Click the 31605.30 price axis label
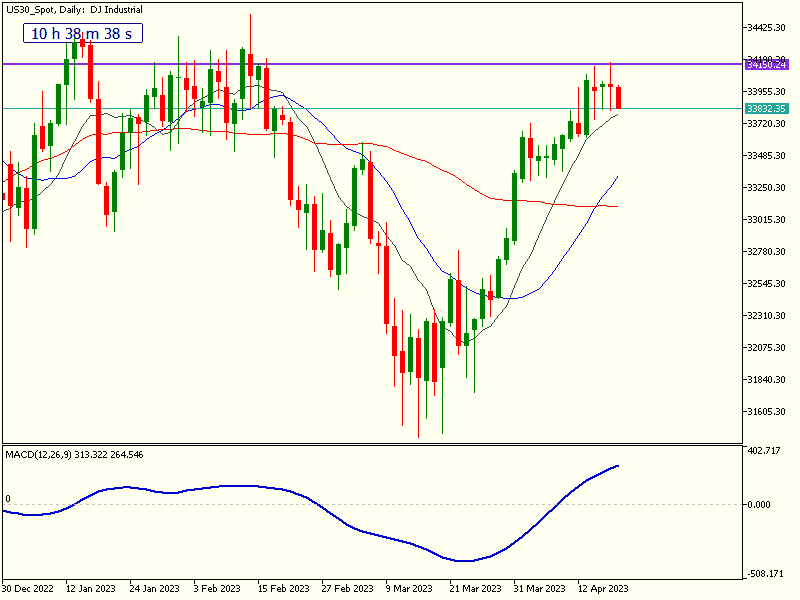800x600 pixels. (768, 412)
